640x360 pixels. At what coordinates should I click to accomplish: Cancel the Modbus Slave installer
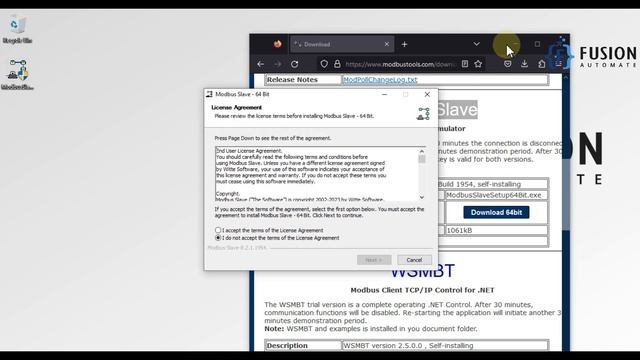click(414, 260)
